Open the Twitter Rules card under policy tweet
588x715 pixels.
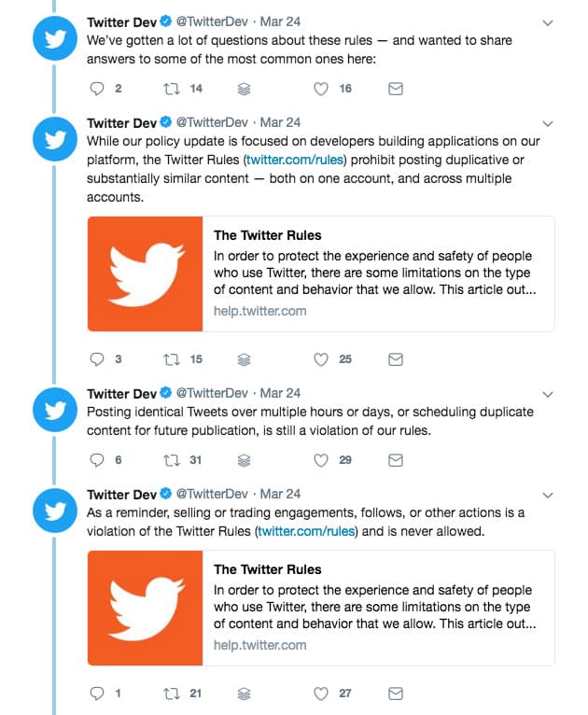click(x=320, y=273)
